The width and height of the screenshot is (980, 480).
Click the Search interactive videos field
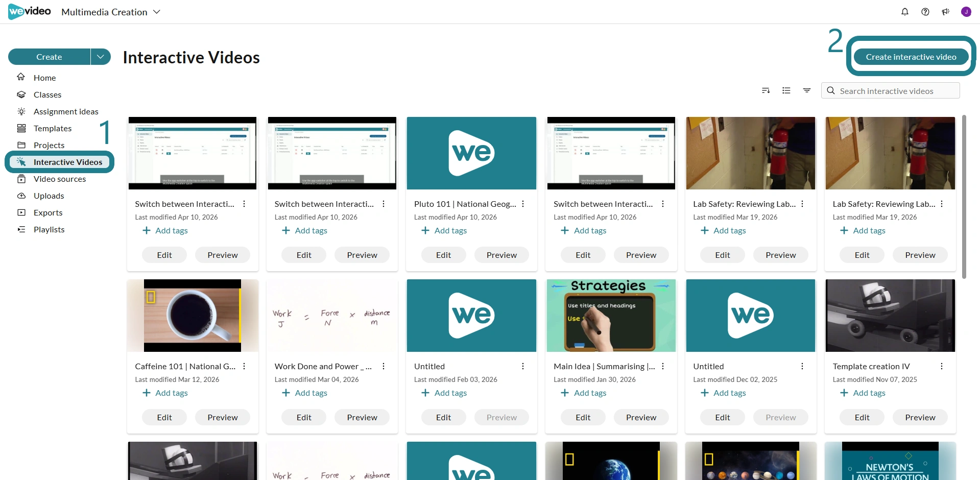(890, 90)
